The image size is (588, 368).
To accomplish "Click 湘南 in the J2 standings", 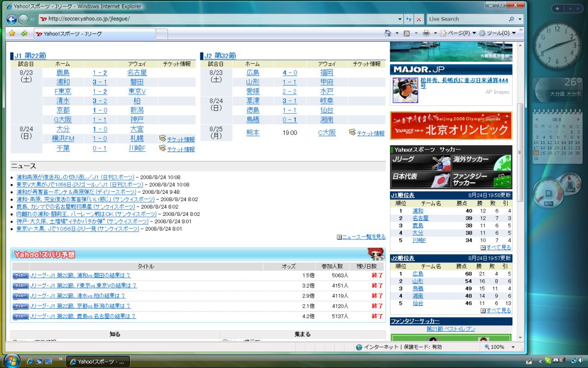I will tap(417, 296).
